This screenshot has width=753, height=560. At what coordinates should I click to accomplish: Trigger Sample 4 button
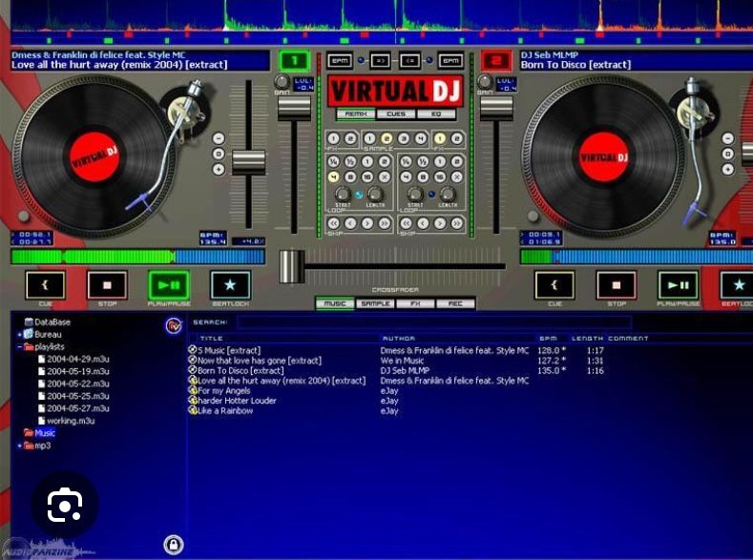click(421, 138)
